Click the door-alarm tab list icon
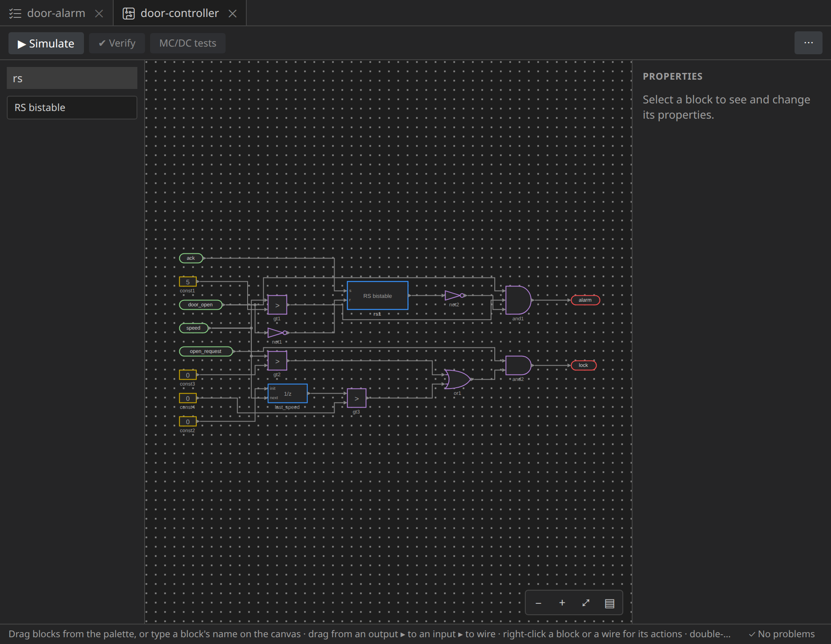This screenshot has height=644, width=831. 15,14
